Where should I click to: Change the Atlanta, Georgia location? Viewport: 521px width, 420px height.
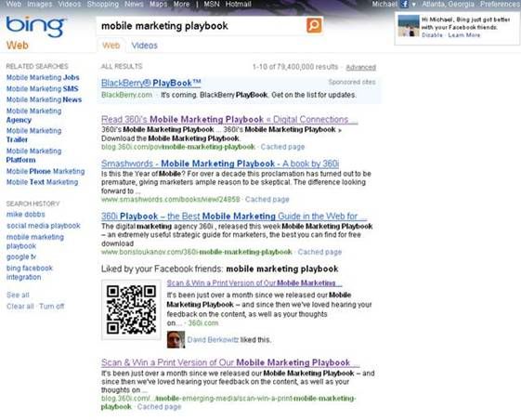[448, 4]
